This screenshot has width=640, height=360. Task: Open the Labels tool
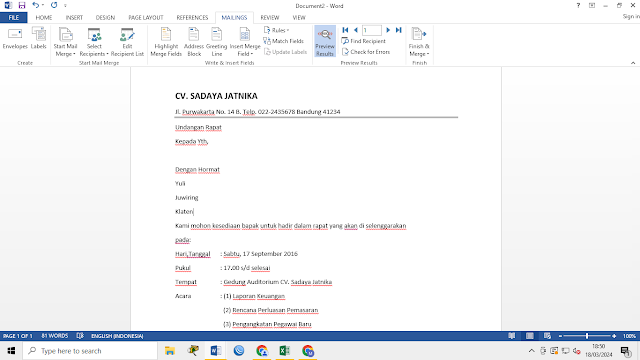click(39, 40)
